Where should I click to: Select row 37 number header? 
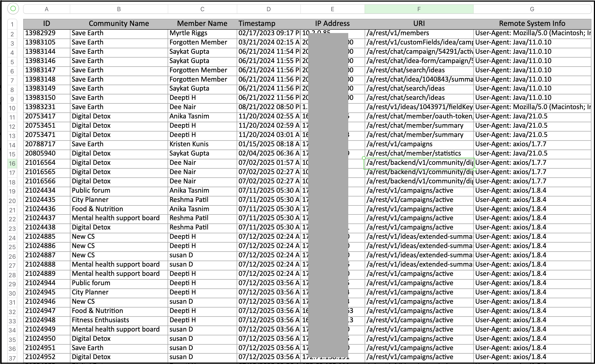[x=12, y=358]
